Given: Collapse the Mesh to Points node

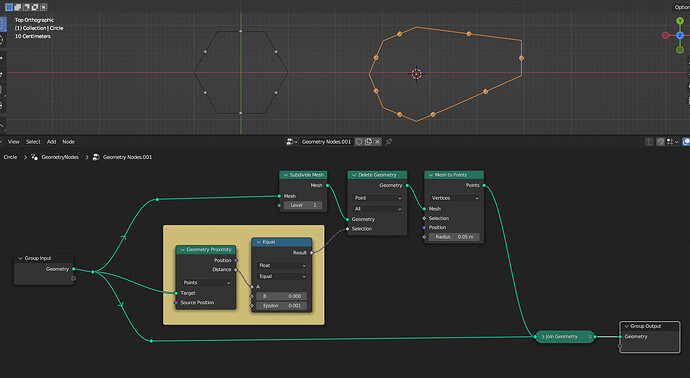Looking at the screenshot, I should [x=430, y=175].
